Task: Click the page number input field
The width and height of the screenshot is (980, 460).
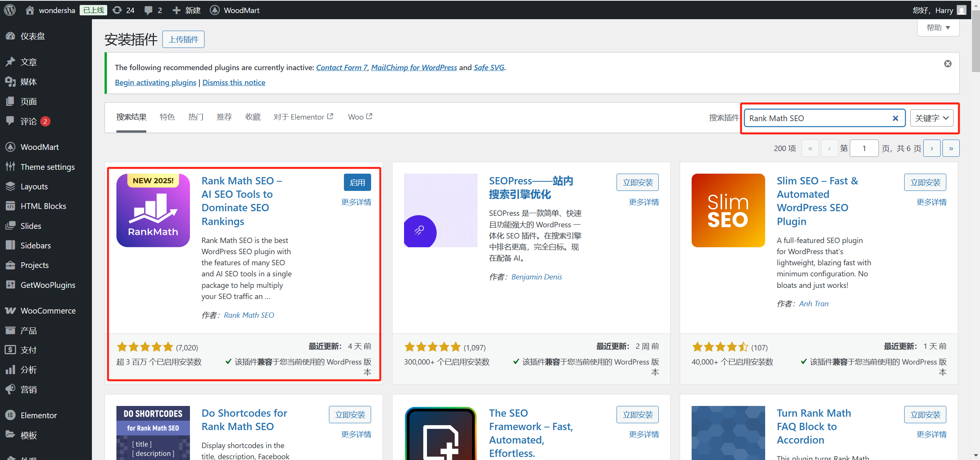Action: click(x=864, y=148)
